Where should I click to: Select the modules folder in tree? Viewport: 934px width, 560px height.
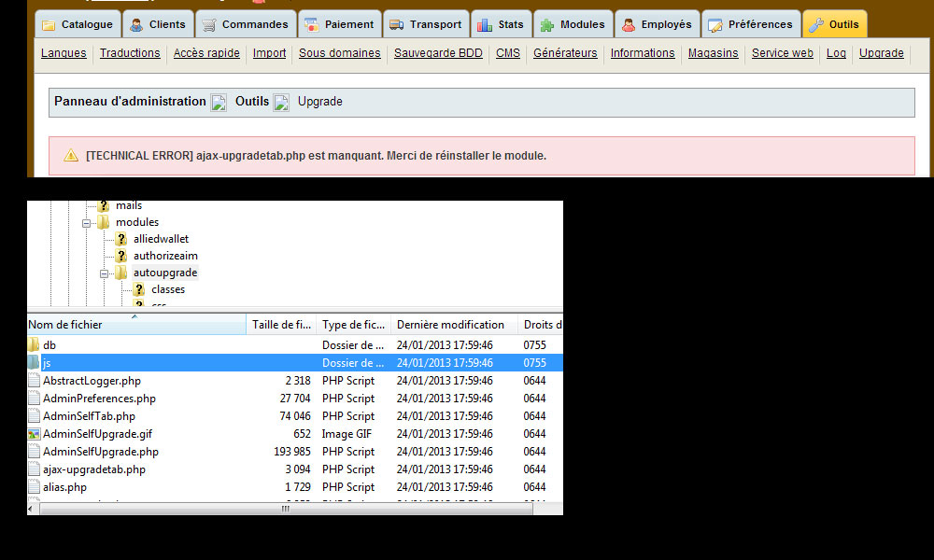[137, 222]
